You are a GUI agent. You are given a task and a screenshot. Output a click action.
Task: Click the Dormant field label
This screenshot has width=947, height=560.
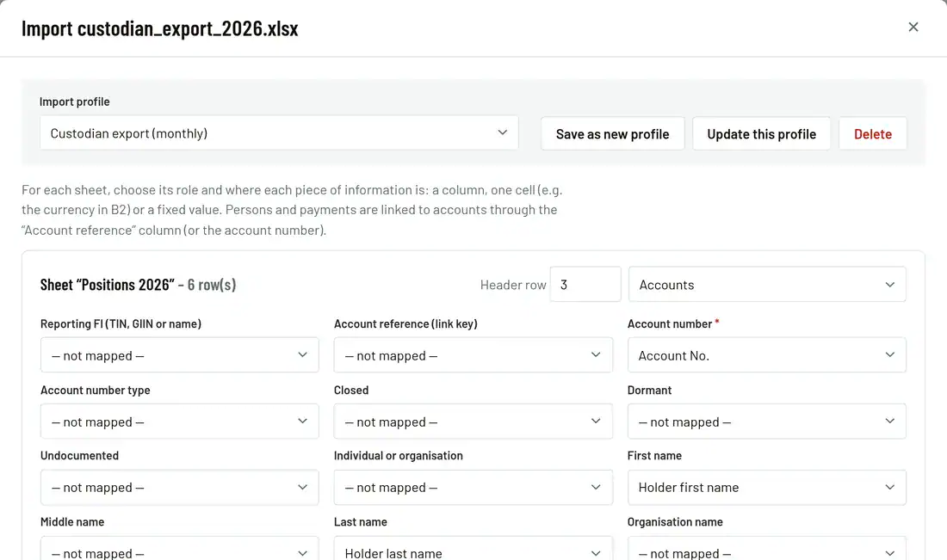point(649,390)
